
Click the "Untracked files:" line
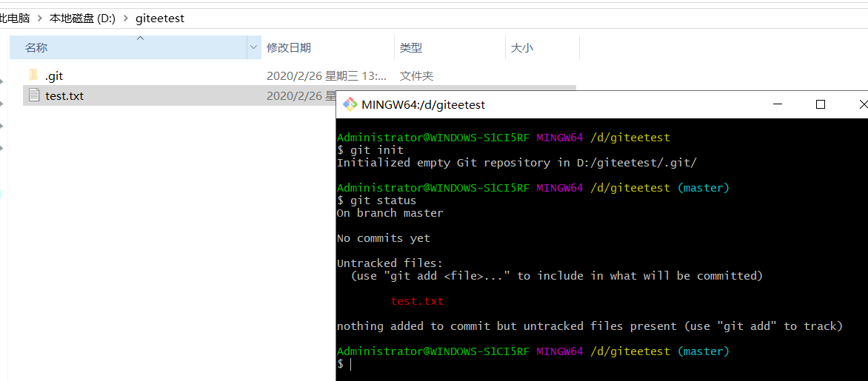pyautogui.click(x=390, y=263)
